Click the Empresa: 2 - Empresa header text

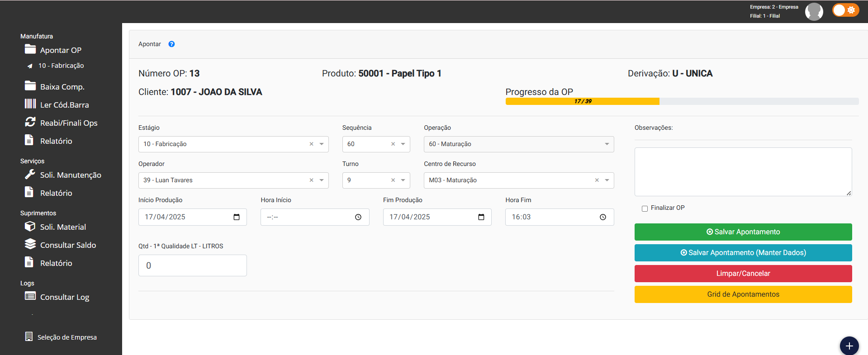[774, 7]
